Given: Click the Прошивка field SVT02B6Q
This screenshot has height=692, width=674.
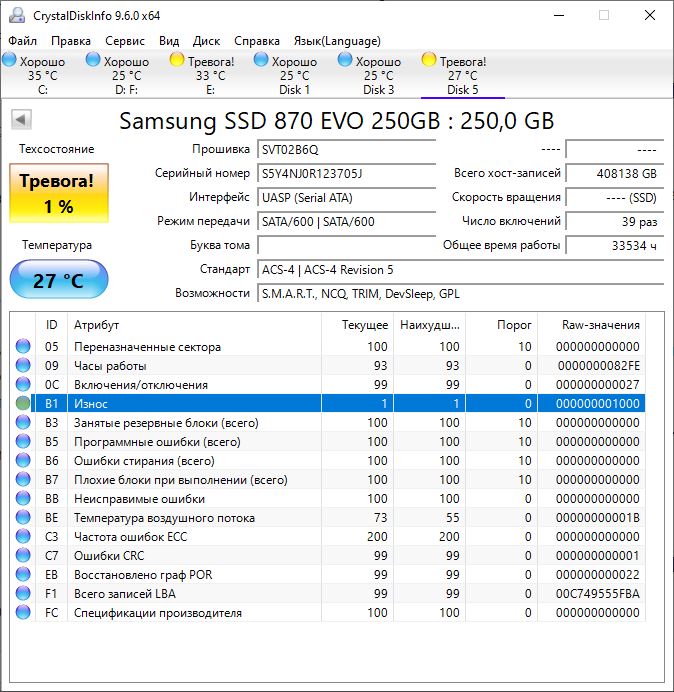Looking at the screenshot, I should (x=346, y=150).
